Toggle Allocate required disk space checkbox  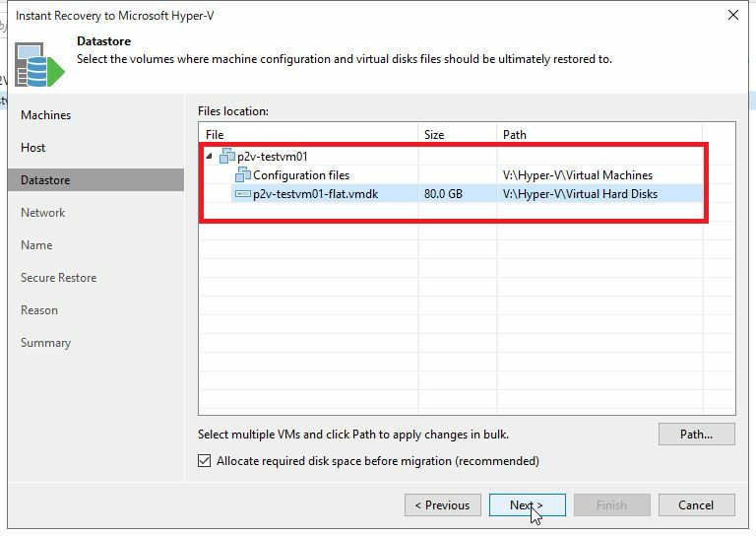(205, 461)
